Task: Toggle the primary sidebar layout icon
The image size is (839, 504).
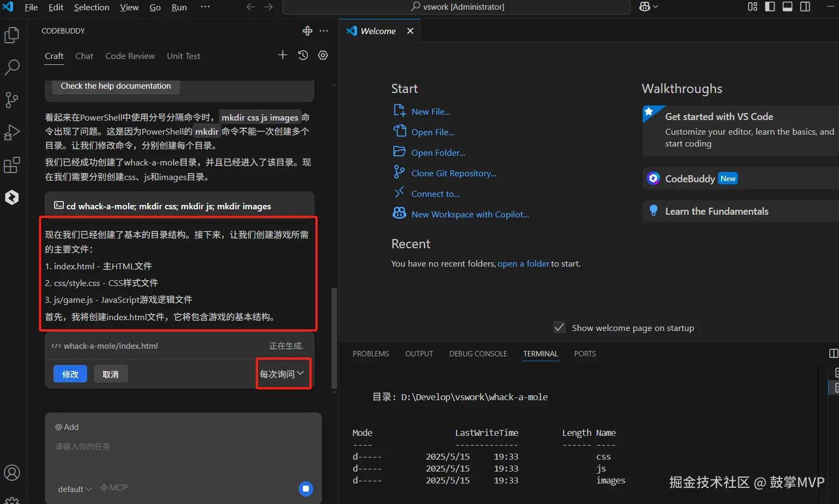Action: click(x=770, y=6)
